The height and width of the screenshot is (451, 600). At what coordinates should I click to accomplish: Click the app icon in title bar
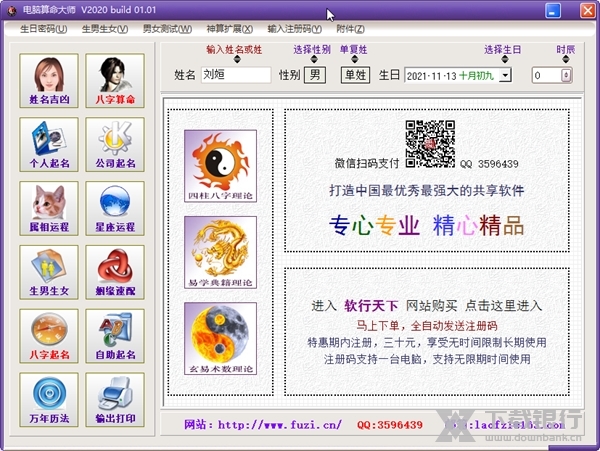[12, 10]
